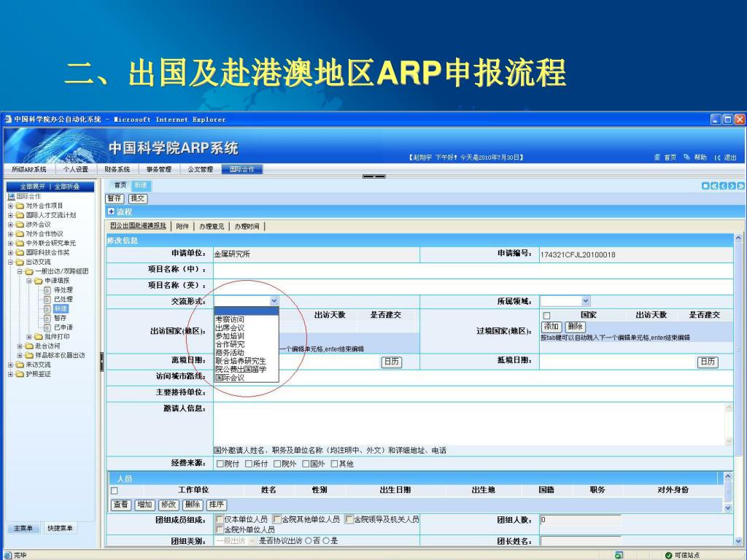Check the 所付 funding checkbox
747x560 pixels.
[249, 464]
